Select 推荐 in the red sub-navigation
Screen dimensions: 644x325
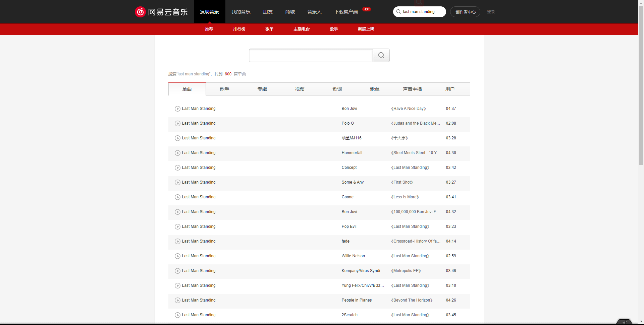(209, 29)
